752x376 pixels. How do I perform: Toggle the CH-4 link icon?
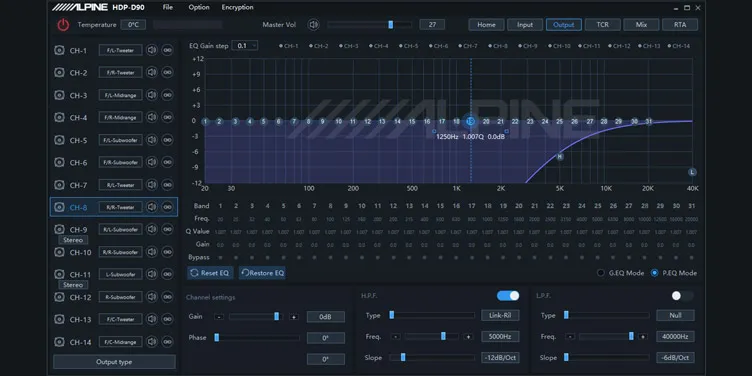[167, 117]
